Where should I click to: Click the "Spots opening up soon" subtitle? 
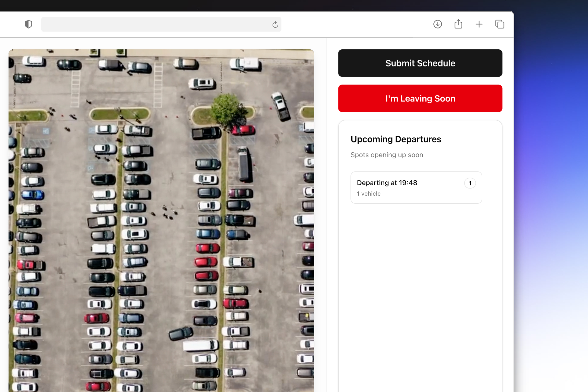(386, 155)
